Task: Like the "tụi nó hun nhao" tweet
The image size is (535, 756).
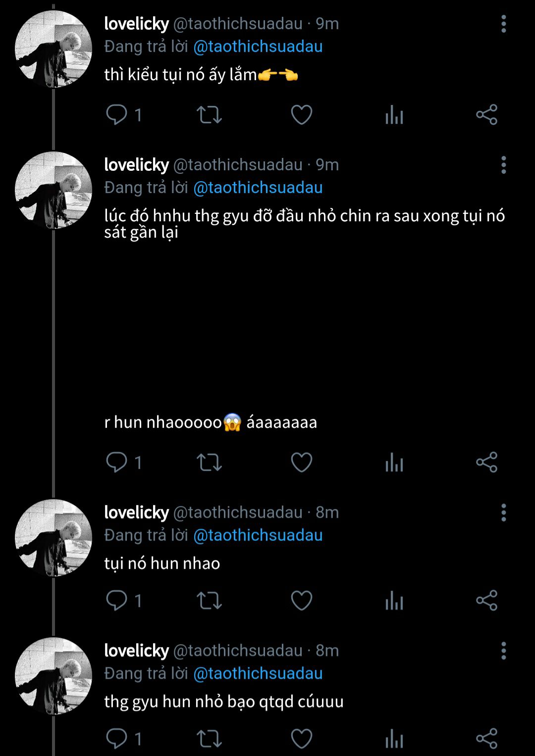Action: click(x=301, y=601)
